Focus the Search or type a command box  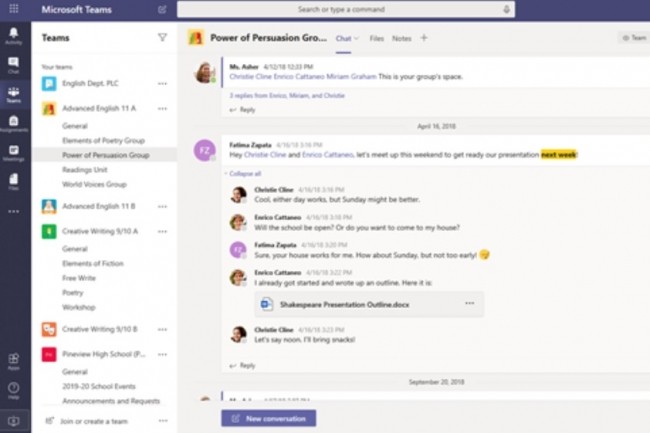point(346,10)
